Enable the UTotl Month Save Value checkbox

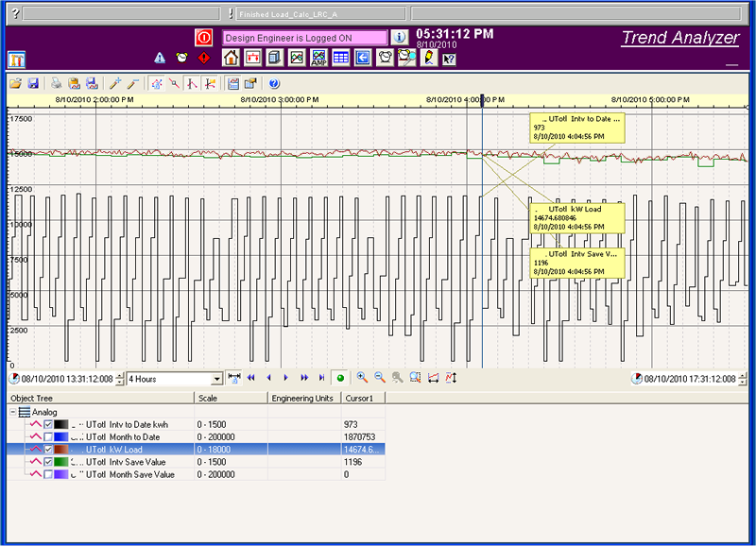(47, 472)
